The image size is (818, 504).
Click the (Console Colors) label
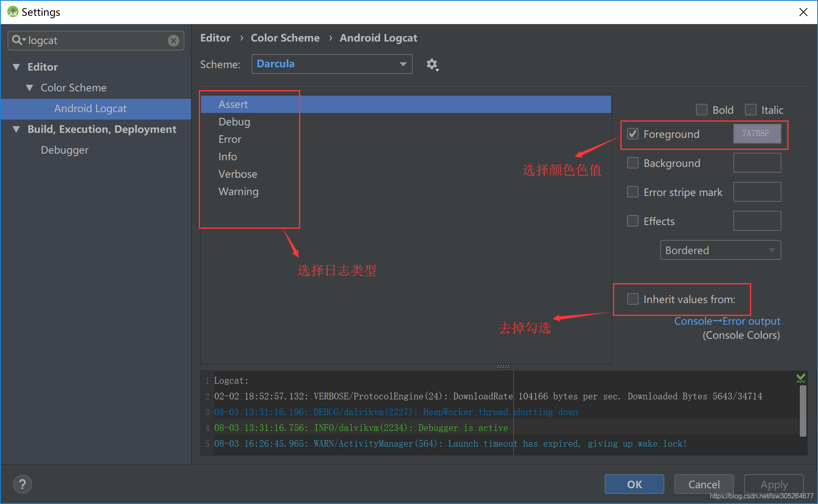[741, 335]
